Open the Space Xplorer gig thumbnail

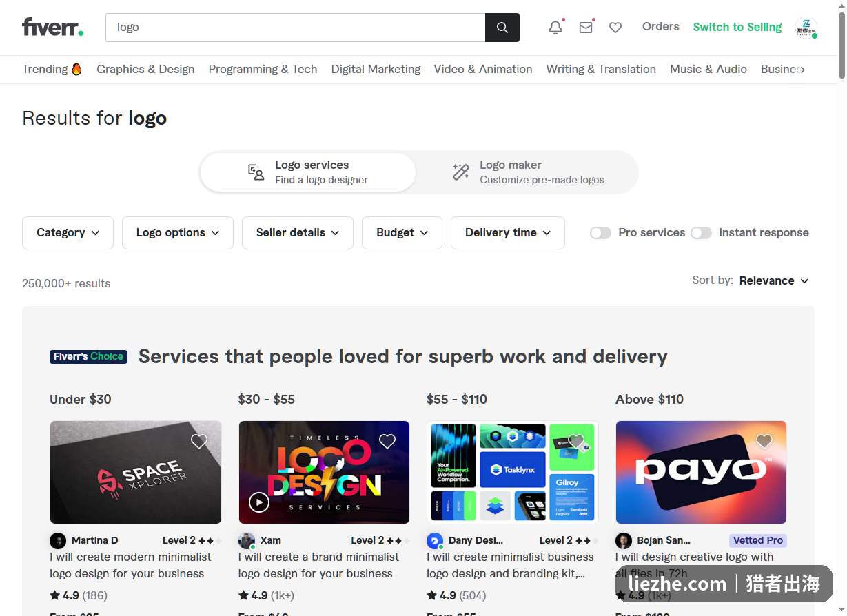click(136, 472)
